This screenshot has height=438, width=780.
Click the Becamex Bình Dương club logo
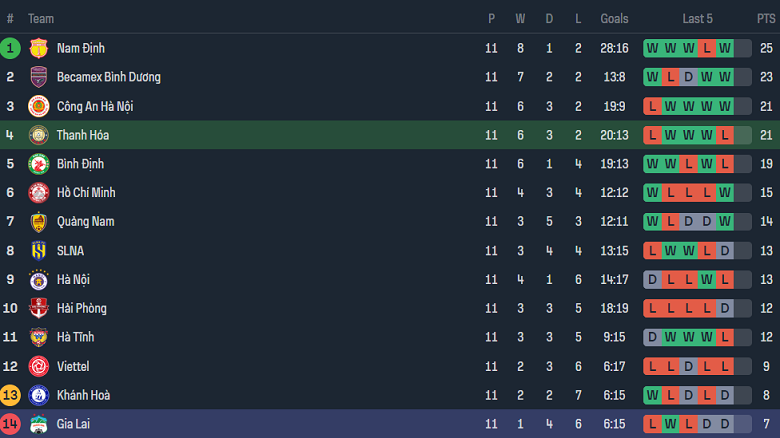pyautogui.click(x=39, y=77)
